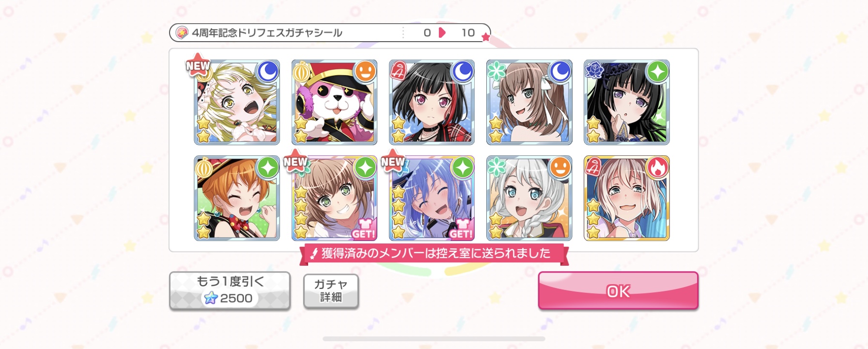Click the orange smiley attribute icon on bear card
The width and height of the screenshot is (868, 349).
[365, 71]
